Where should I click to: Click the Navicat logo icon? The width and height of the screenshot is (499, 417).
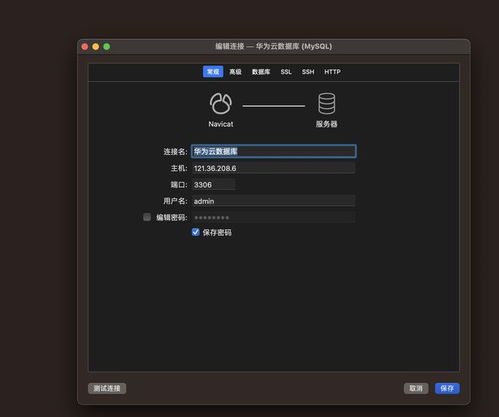click(x=221, y=104)
